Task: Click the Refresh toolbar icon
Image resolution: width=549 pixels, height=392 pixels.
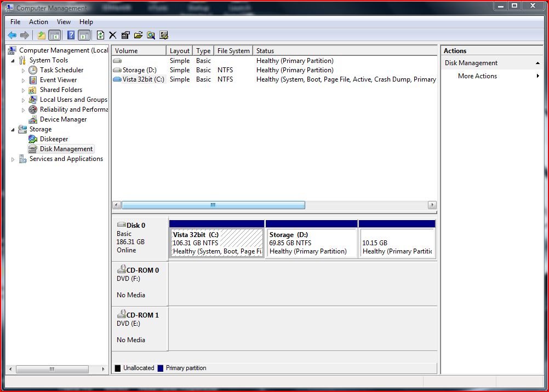Action: (x=100, y=35)
